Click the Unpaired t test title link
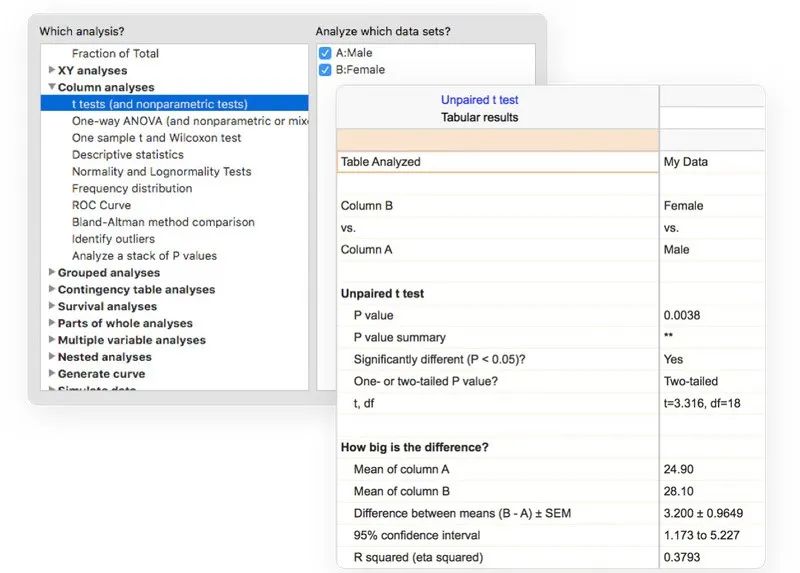 479,100
